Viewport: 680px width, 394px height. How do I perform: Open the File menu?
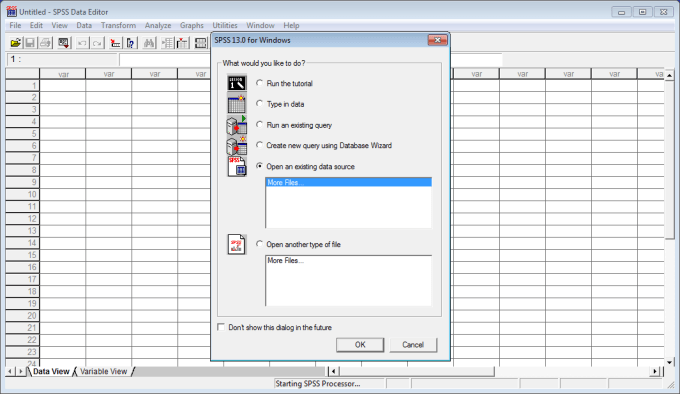pos(15,25)
